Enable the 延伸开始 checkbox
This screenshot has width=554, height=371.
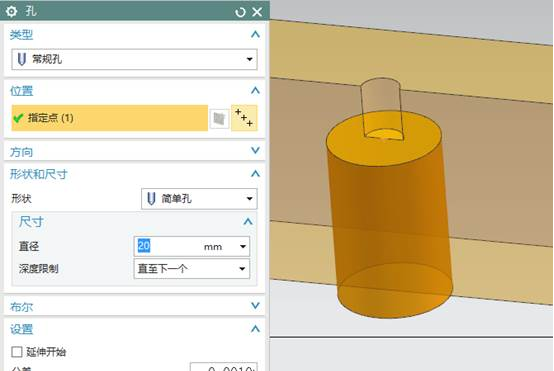pos(17,352)
